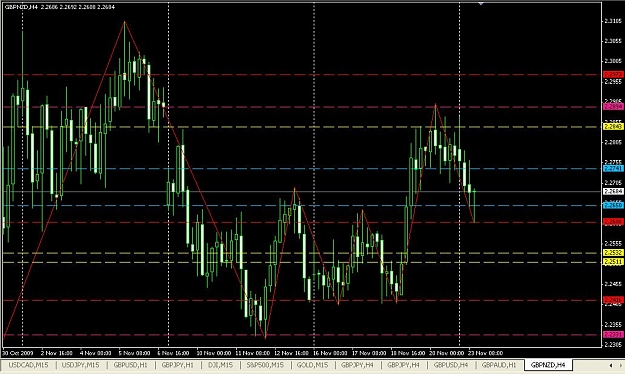Screen dimensions: 625x374
Task: Click the GBPNZD,H4 chart header text
Action: pos(60,7)
